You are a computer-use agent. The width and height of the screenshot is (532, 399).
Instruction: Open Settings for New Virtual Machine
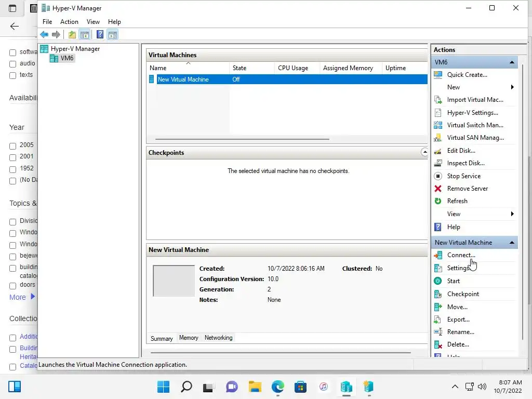click(458, 268)
